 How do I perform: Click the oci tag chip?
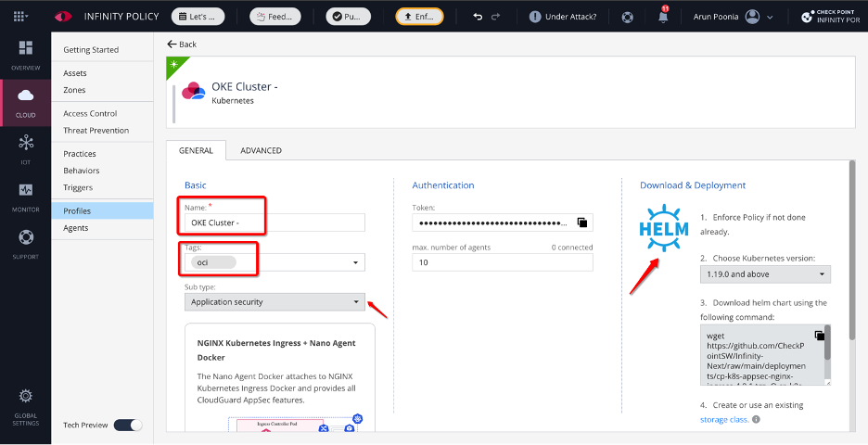tap(213, 262)
